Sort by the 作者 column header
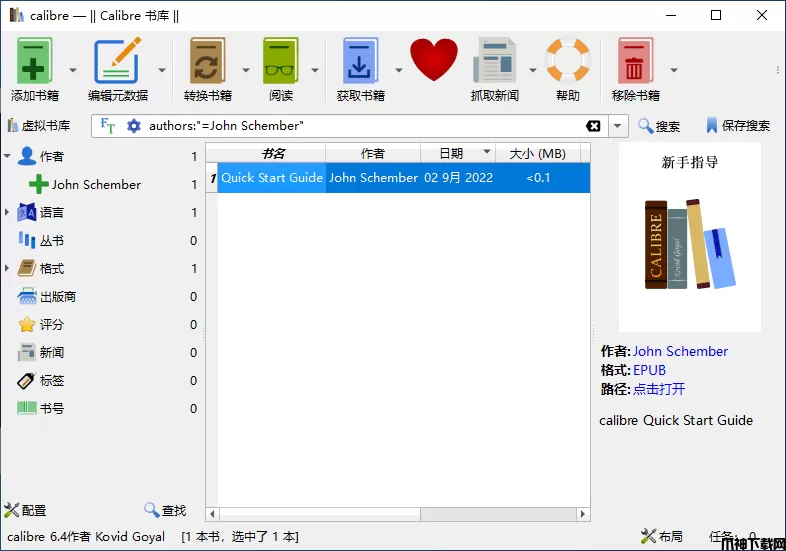This screenshot has width=786, height=551. coord(372,153)
